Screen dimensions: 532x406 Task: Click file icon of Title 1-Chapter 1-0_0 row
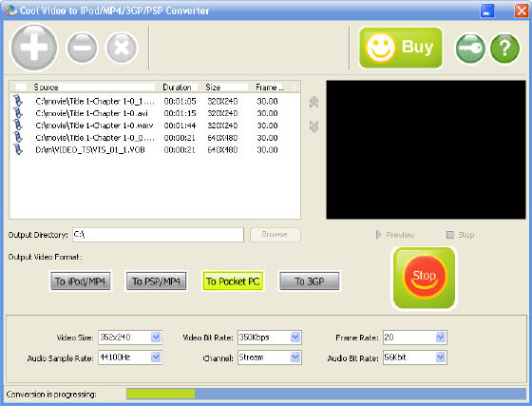click(x=18, y=138)
